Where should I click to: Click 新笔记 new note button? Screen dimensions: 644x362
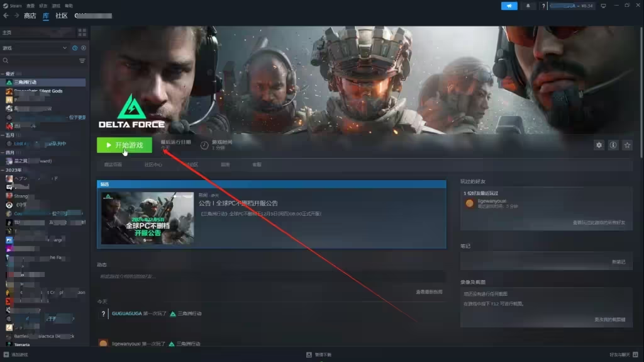[x=619, y=262]
